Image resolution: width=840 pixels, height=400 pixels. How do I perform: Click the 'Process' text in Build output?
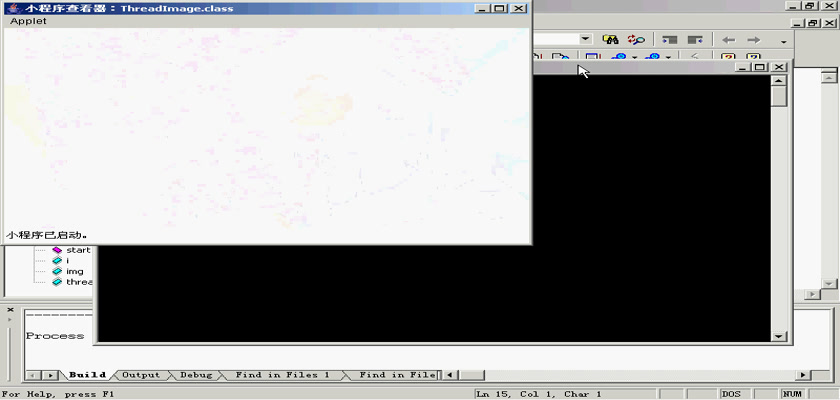(55, 336)
